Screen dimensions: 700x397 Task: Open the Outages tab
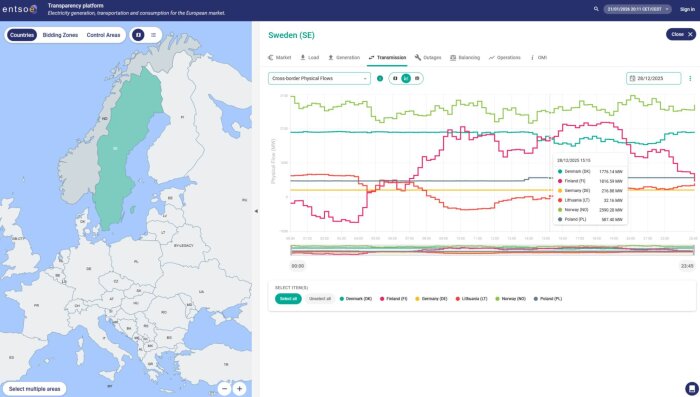[428, 58]
